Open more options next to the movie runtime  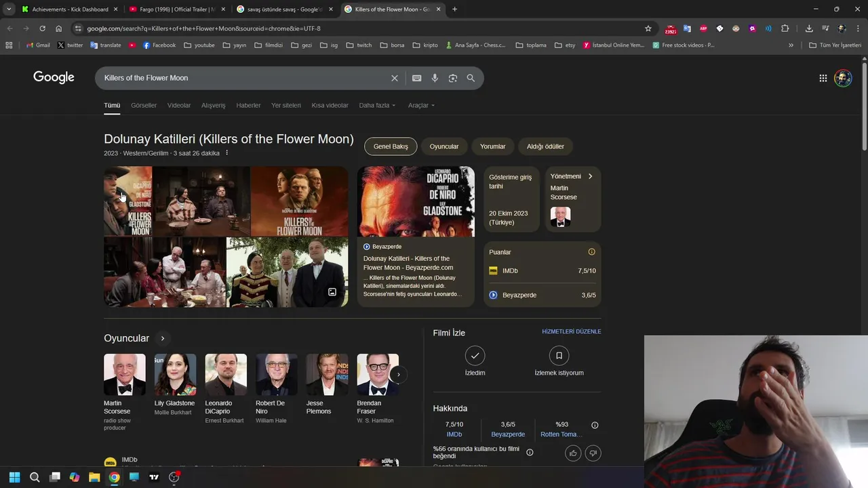click(x=227, y=153)
